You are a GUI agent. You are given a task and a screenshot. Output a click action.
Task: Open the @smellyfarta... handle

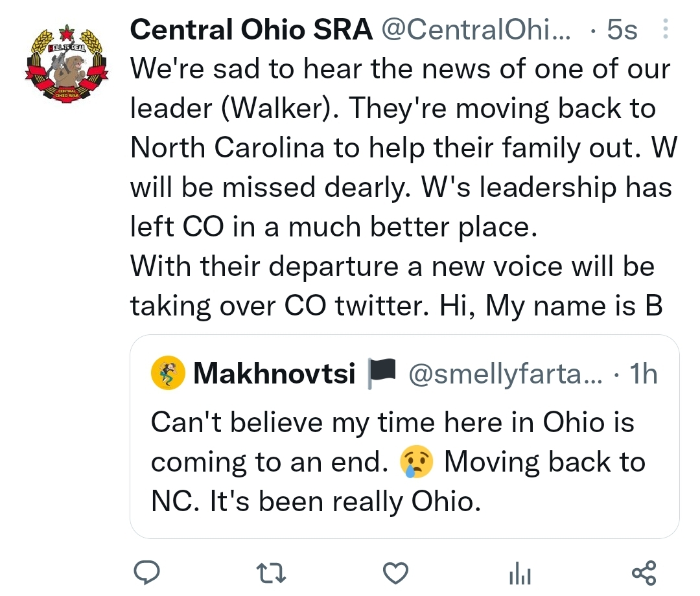tap(504, 374)
